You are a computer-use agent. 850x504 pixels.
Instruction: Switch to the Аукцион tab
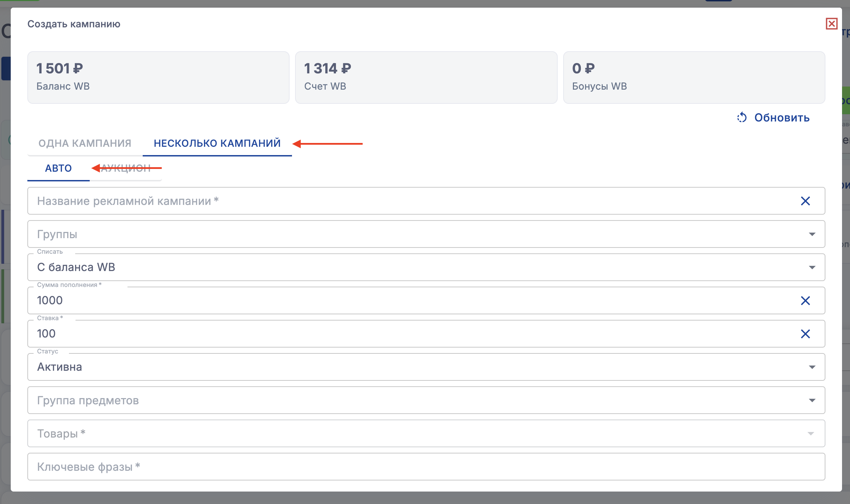coord(126,169)
